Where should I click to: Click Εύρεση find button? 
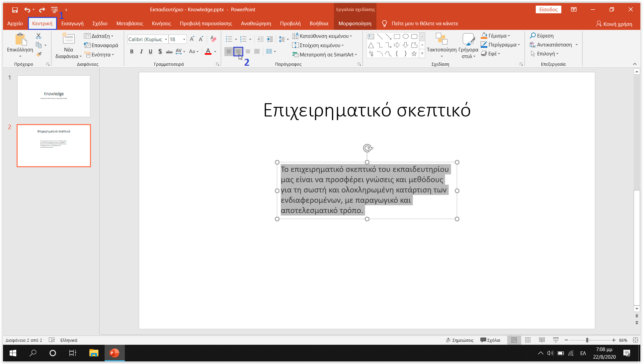542,36
